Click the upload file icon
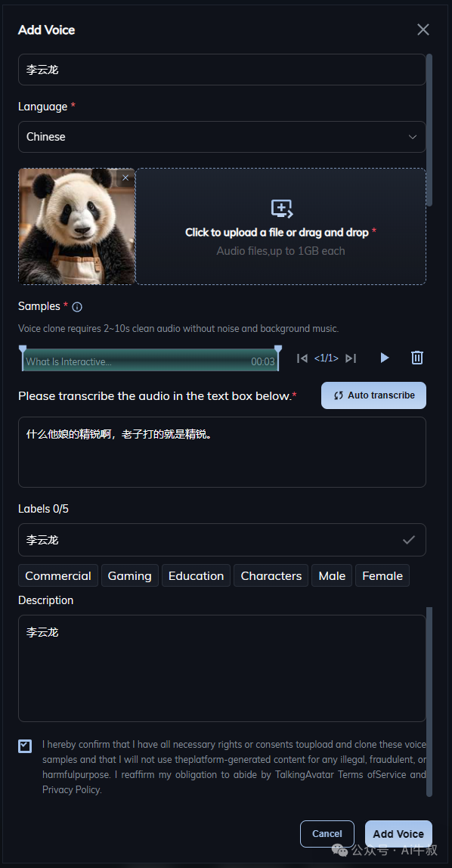 pyautogui.click(x=281, y=209)
